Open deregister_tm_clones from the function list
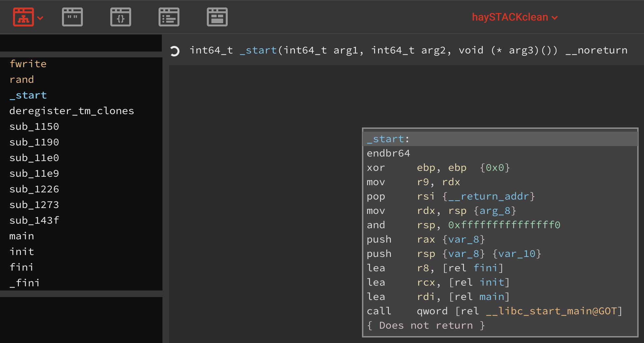Viewport: 644px width, 343px height. [x=71, y=111]
